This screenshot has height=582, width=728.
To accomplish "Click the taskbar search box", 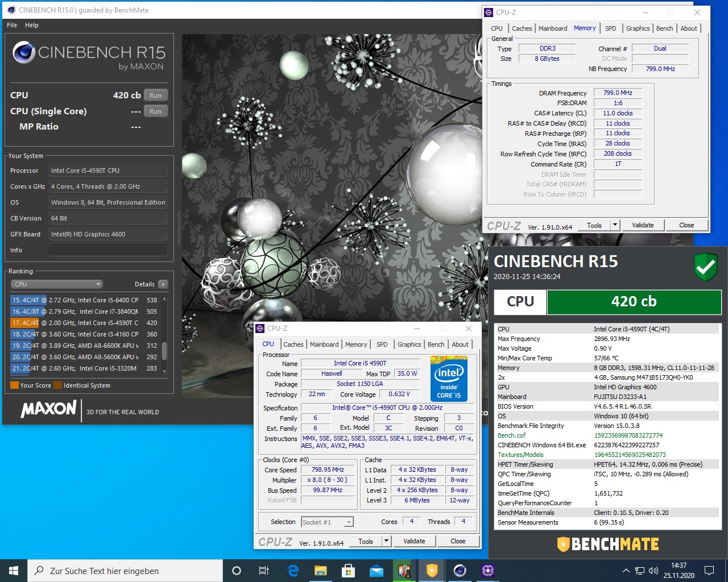I will pos(125,571).
